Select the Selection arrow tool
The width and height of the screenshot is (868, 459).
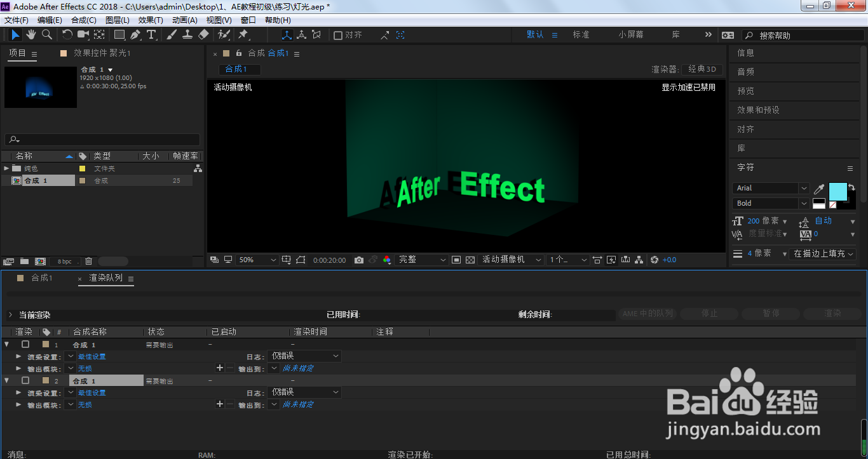pyautogui.click(x=16, y=35)
